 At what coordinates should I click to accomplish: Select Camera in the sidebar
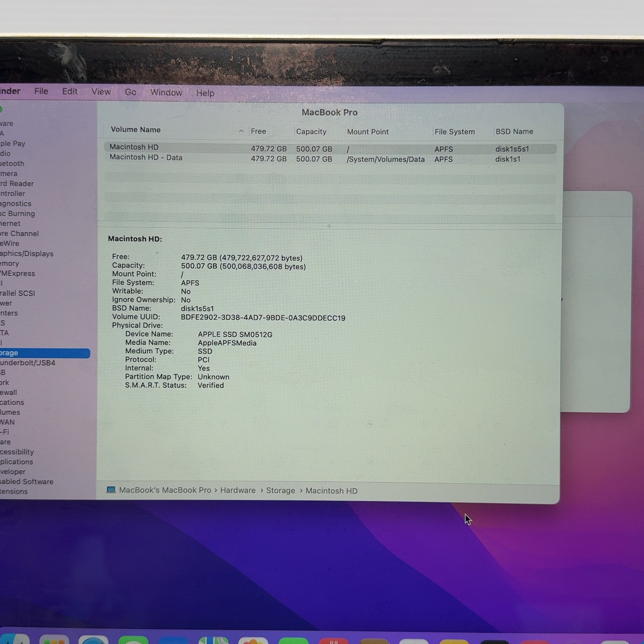[9, 174]
